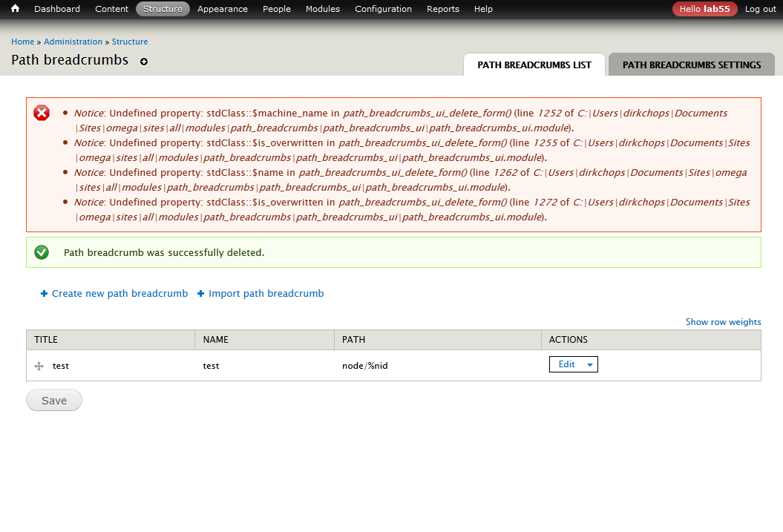This screenshot has width=783, height=532.
Task: Click the drag handle icon for test row
Action: coord(39,366)
